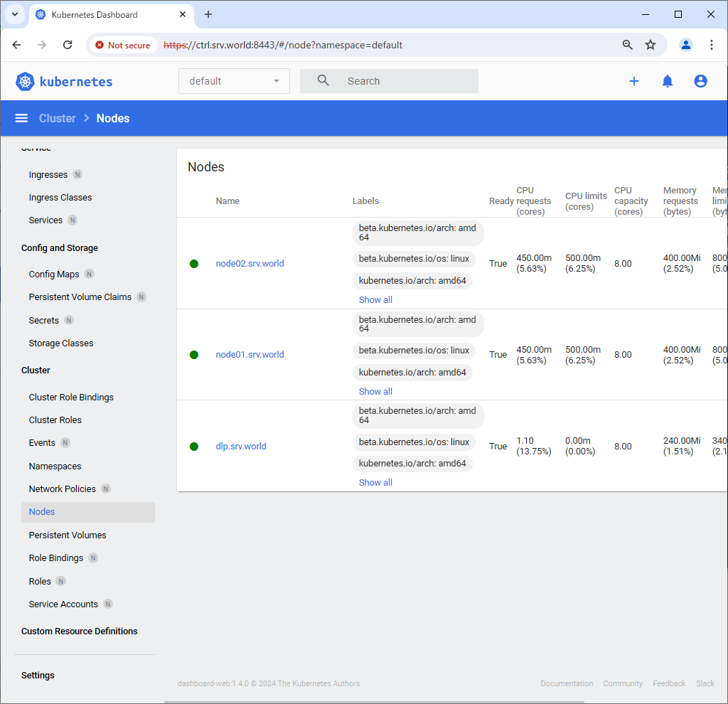Open Storage Classes in the sidebar

pos(61,343)
